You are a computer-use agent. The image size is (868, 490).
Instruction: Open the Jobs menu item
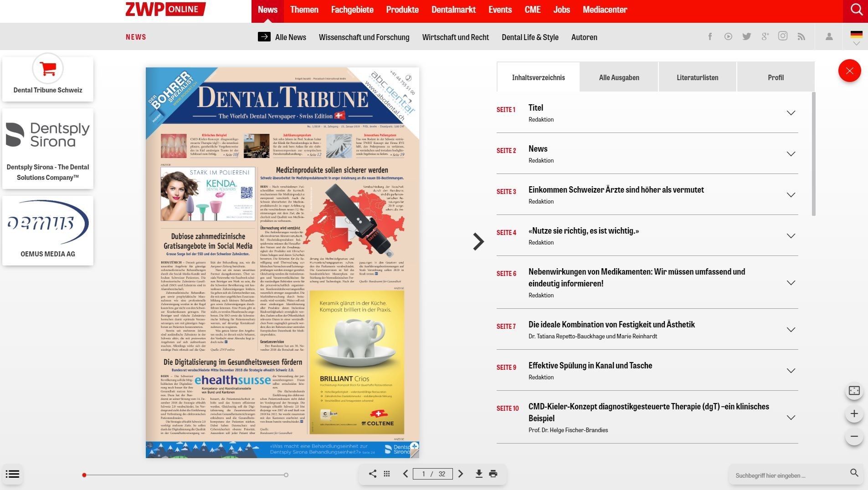pyautogui.click(x=561, y=10)
